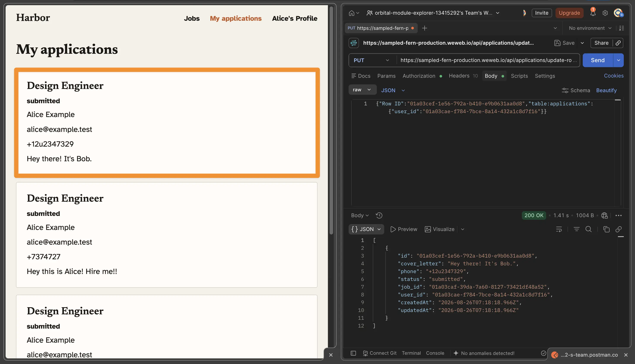The width and height of the screenshot is (635, 364).
Task: Search the response with the magnifier icon
Action: pos(589,229)
